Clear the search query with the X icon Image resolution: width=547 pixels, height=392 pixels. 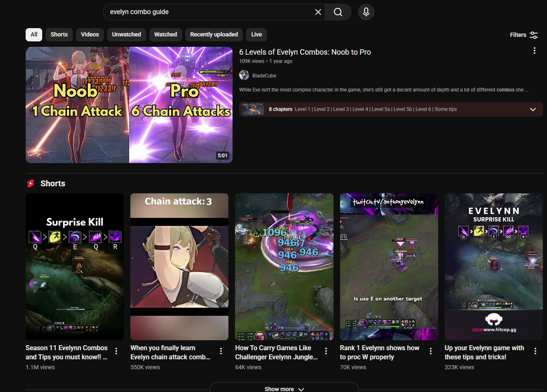click(x=318, y=12)
